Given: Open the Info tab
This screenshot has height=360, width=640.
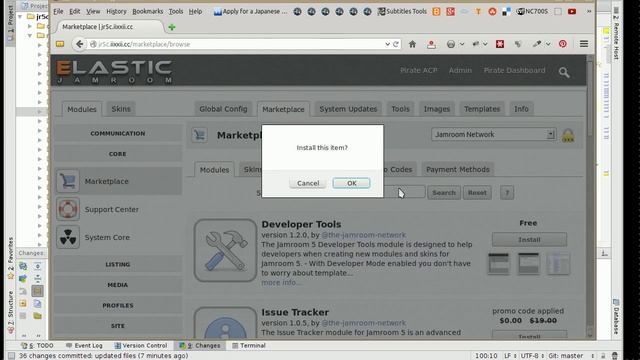Looking at the screenshot, I should (521, 109).
